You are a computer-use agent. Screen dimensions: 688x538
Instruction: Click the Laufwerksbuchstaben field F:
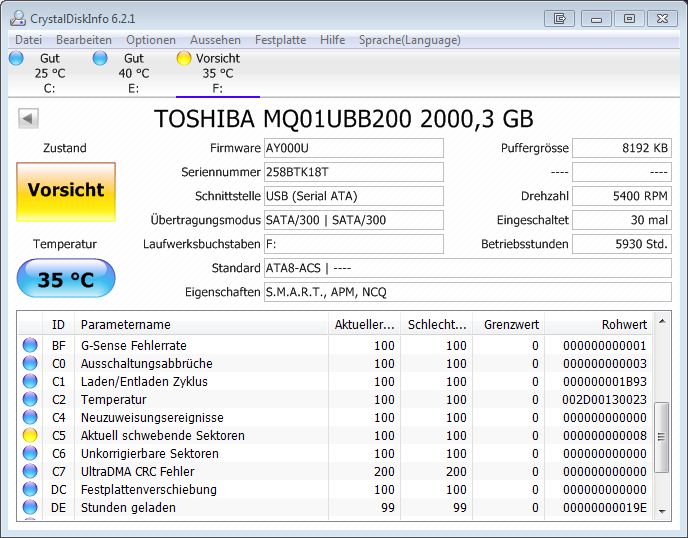click(354, 244)
